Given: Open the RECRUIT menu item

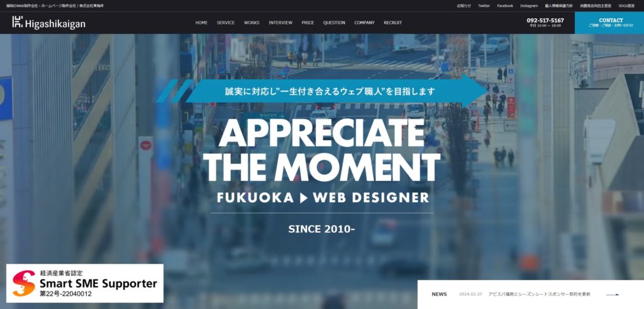Looking at the screenshot, I should tap(392, 23).
